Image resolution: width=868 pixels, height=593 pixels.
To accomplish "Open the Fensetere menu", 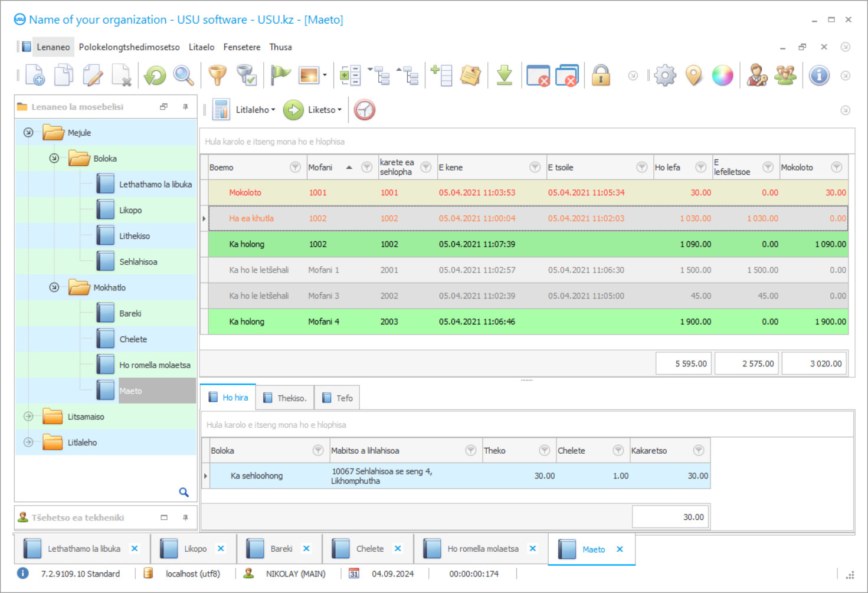I will [x=241, y=47].
